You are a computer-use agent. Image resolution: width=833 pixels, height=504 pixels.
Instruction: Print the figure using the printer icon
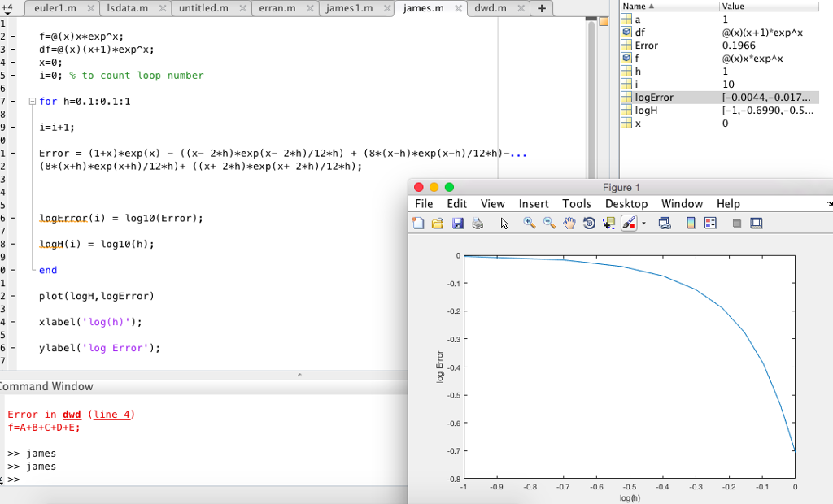[478, 223]
